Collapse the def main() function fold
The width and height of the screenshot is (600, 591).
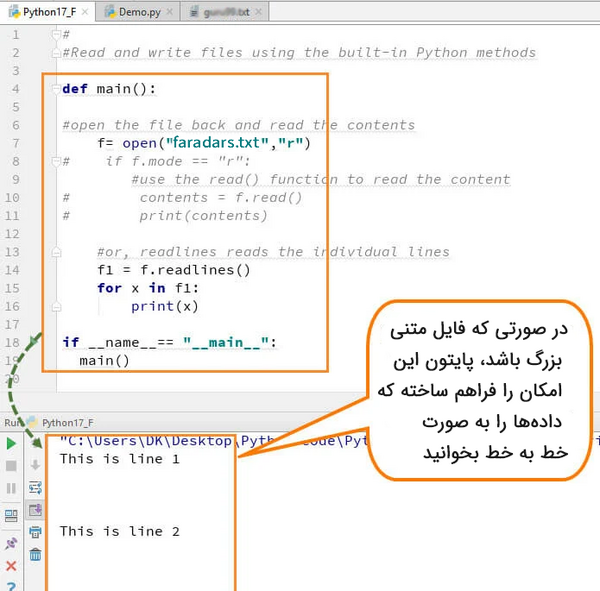tap(56, 89)
